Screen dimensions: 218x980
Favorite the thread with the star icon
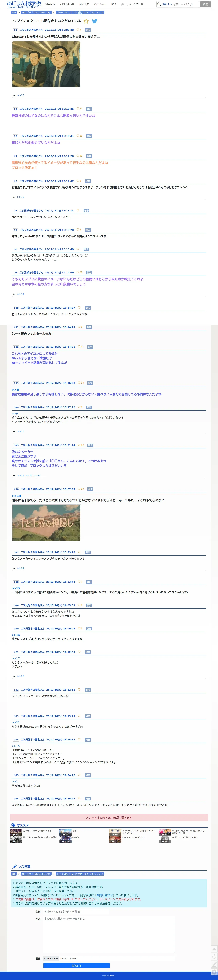point(86,21)
